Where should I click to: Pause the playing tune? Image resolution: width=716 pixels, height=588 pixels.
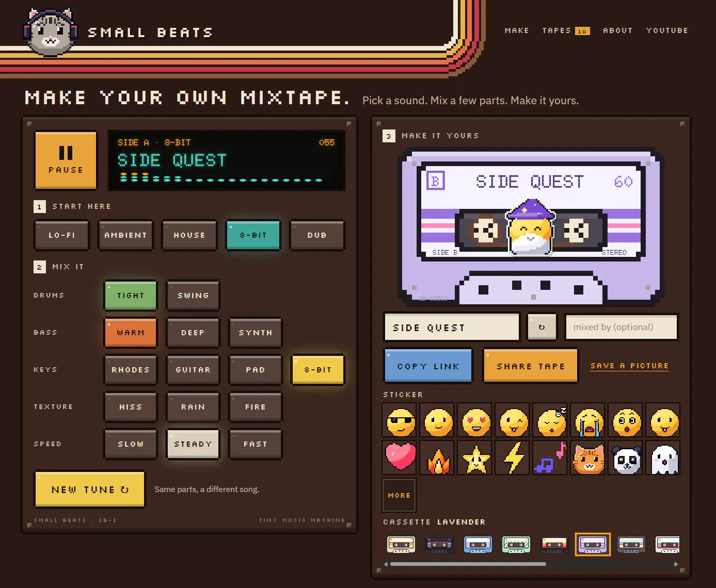(66, 160)
